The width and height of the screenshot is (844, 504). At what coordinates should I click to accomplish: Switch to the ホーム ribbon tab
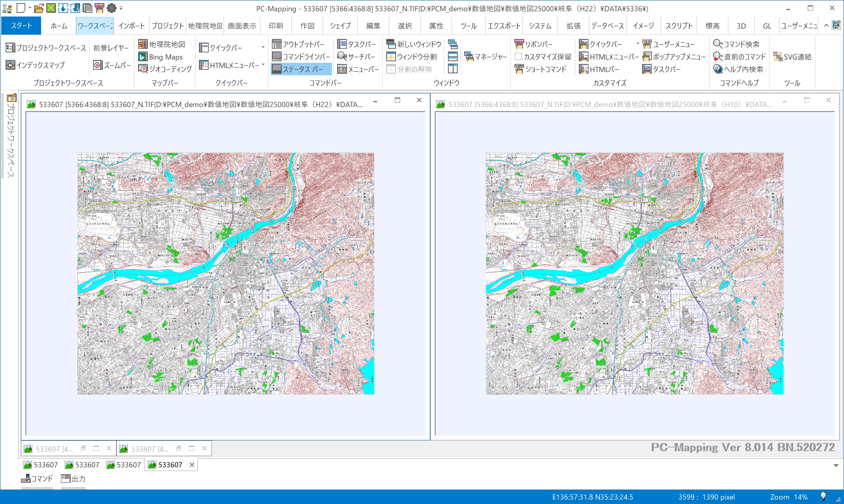(59, 26)
